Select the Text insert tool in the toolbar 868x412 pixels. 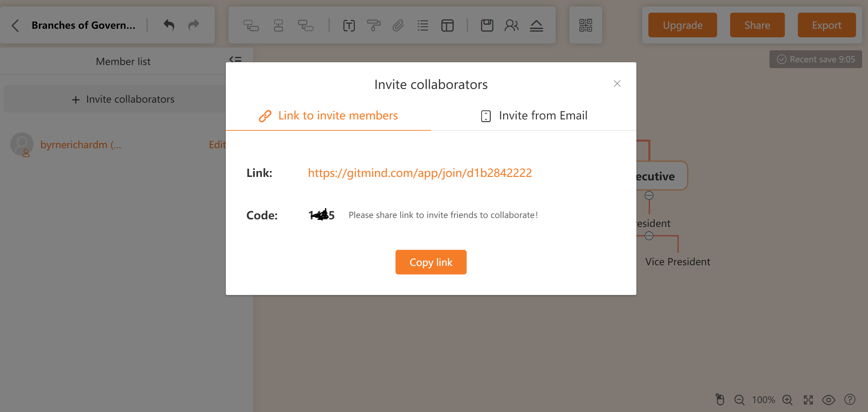tap(349, 25)
